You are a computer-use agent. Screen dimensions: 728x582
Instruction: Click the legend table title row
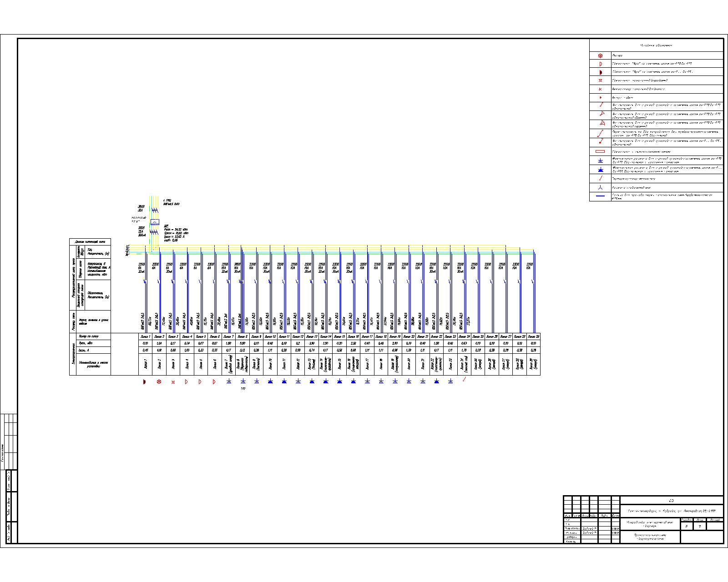point(656,45)
